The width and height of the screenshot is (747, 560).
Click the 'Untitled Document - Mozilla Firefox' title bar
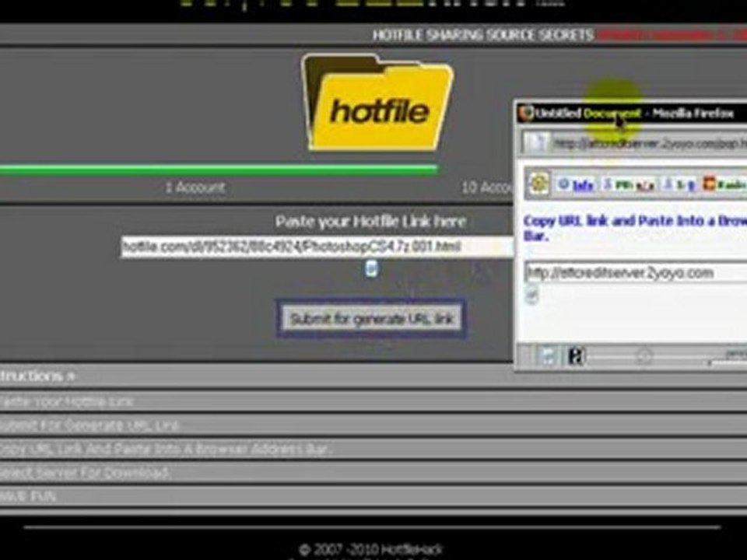632,114
